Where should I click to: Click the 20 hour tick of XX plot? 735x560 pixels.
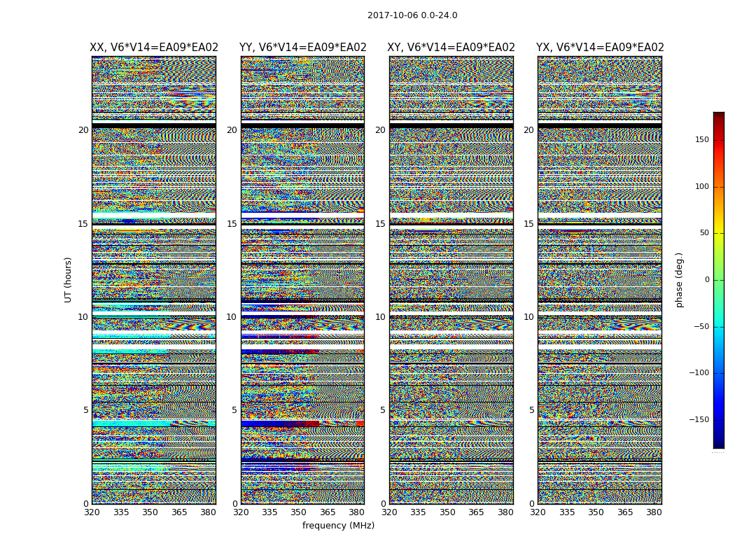83,130
